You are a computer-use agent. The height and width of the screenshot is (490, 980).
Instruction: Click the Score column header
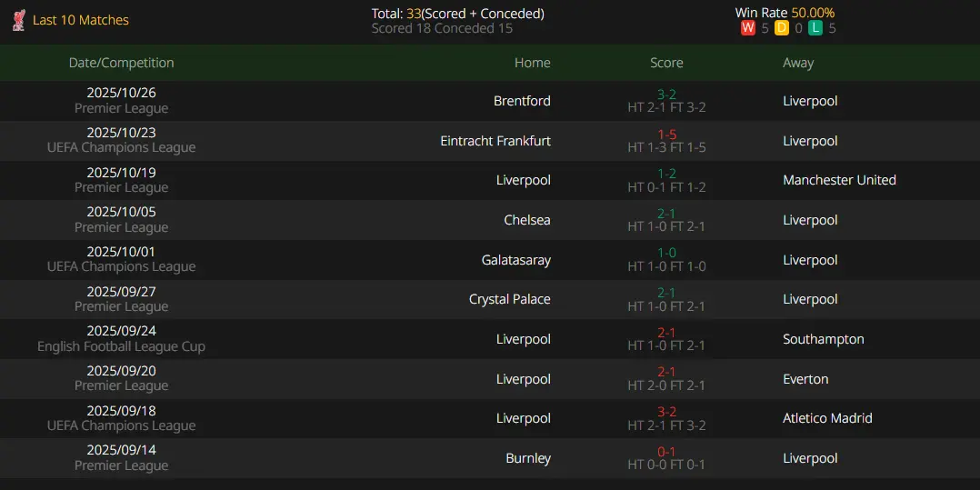click(666, 63)
